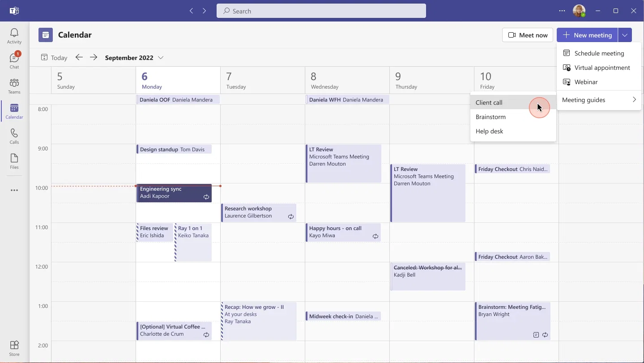Select Tuesday 7 day header
The height and width of the screenshot is (363, 644).
tap(263, 81)
